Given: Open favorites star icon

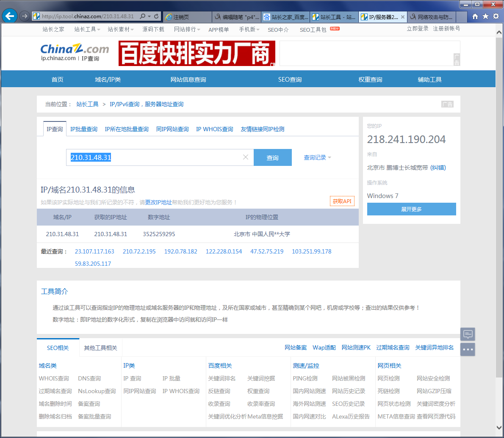Looking at the screenshot, I should coord(485,17).
